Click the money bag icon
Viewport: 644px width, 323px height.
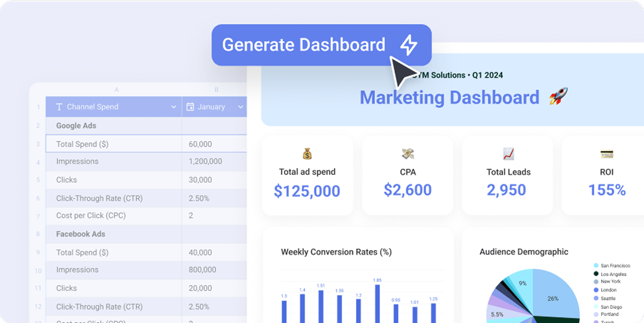click(307, 154)
